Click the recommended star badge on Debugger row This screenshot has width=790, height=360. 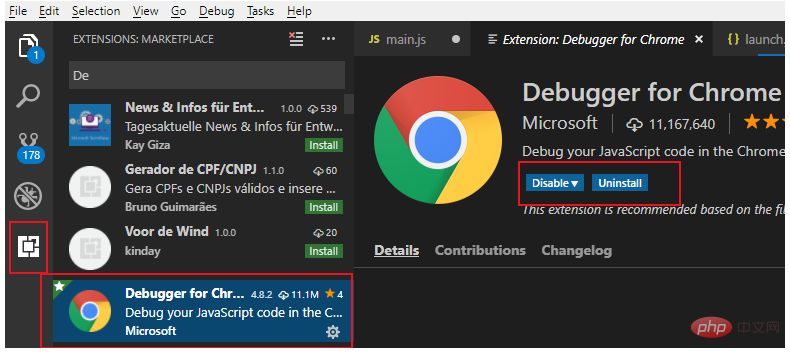(59, 286)
